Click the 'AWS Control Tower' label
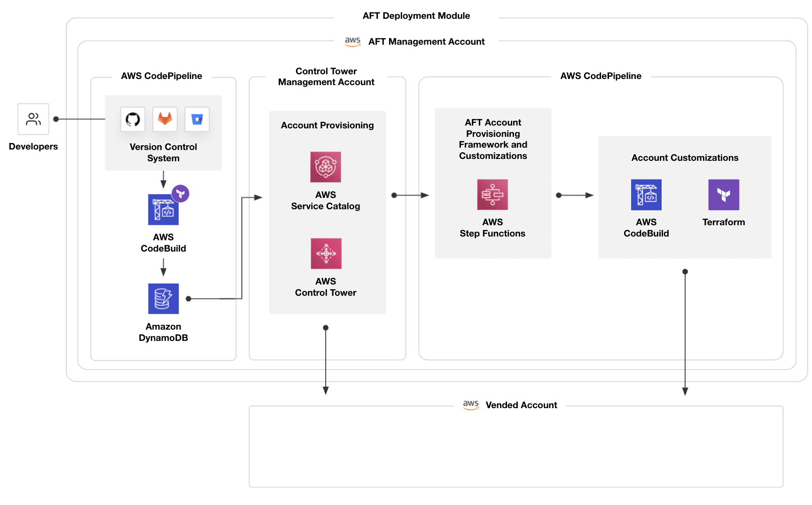 click(x=326, y=287)
